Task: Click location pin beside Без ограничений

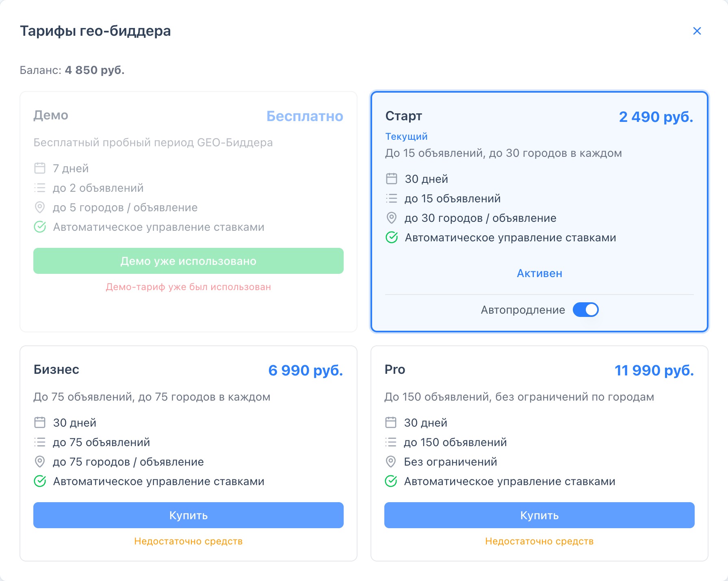Action: click(x=391, y=462)
